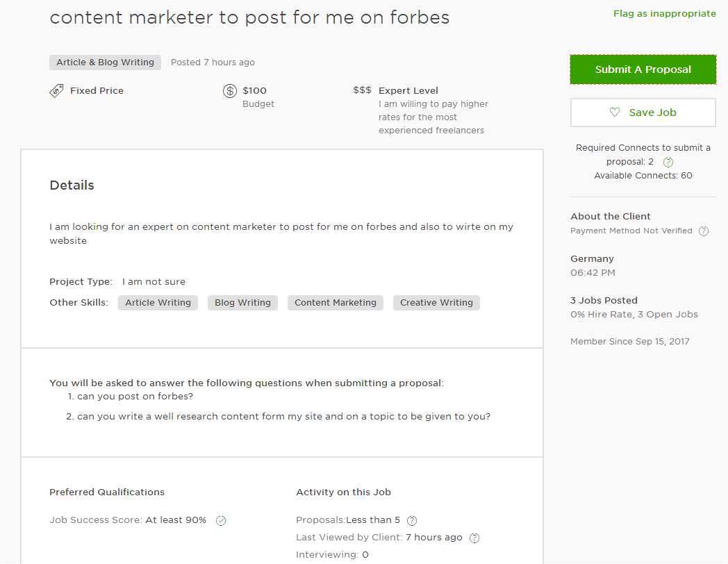This screenshot has width=728, height=564.
Task: Click the 'Proposals: Less than 5' text
Action: point(348,520)
